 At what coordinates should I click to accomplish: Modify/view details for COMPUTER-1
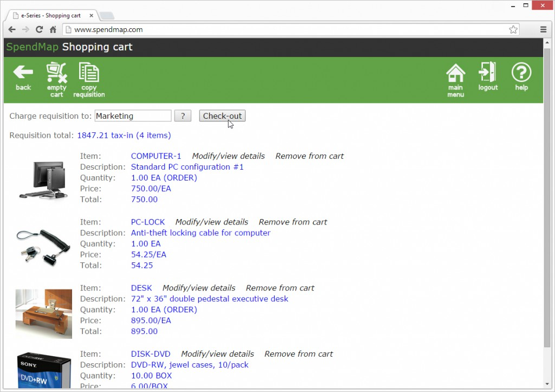point(228,156)
